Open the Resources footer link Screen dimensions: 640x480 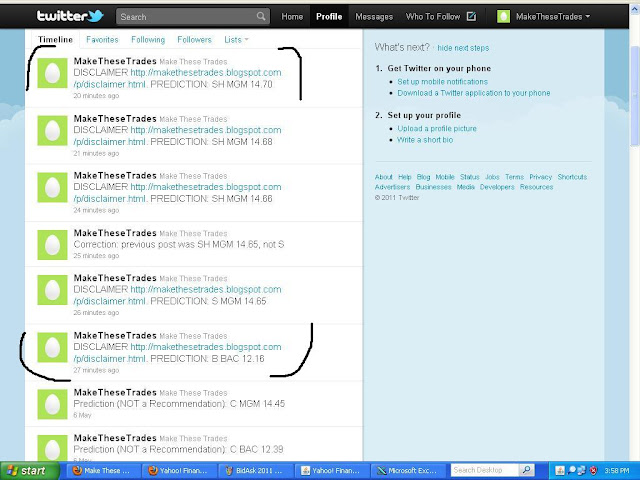click(x=536, y=187)
